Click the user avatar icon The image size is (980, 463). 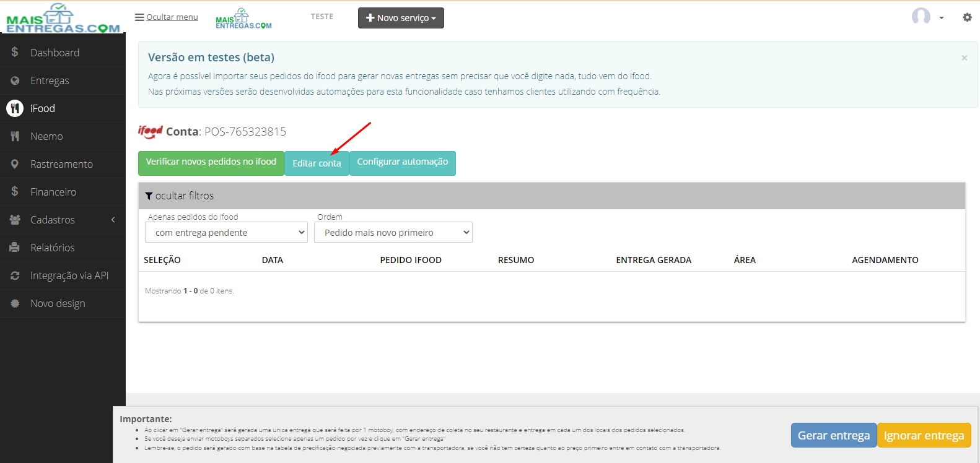(921, 17)
